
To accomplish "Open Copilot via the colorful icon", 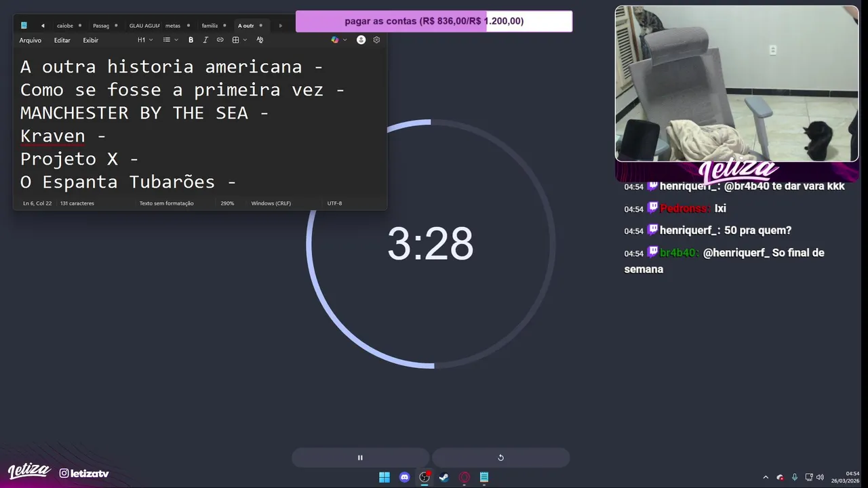I will tap(335, 40).
